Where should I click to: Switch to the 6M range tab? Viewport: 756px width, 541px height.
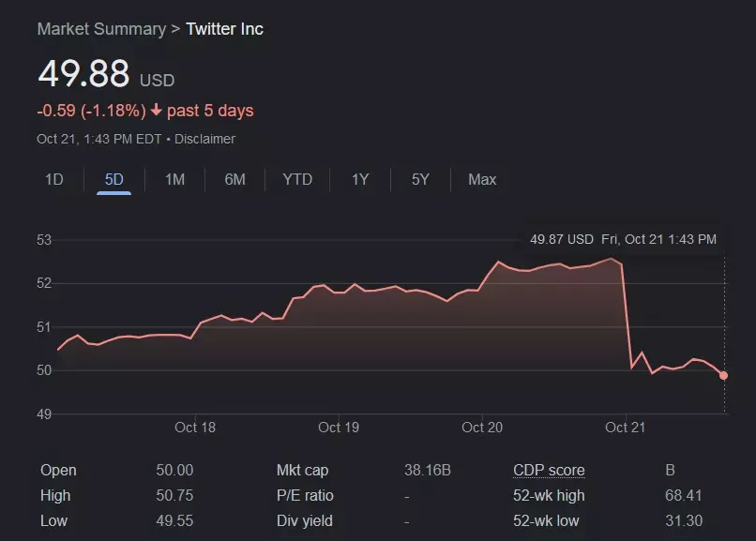point(234,179)
